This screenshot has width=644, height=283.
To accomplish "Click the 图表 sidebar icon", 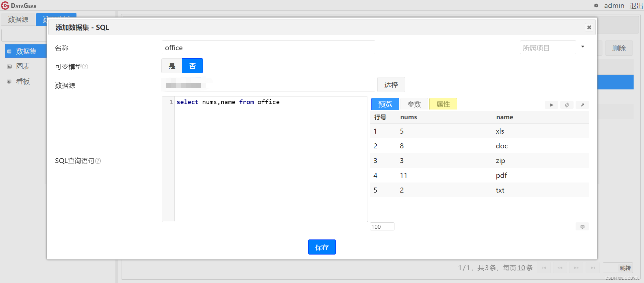I will [9, 67].
